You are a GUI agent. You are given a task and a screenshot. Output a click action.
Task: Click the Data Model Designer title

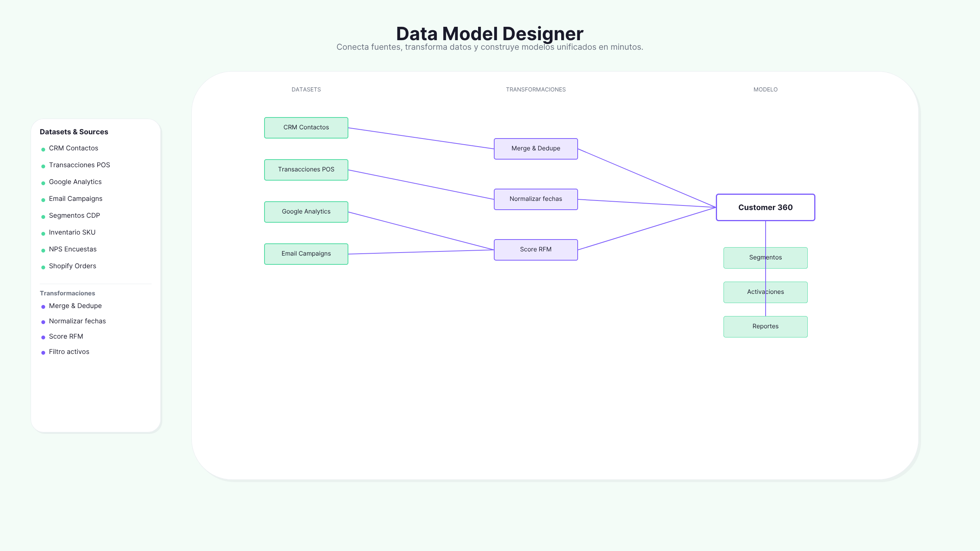(x=490, y=34)
